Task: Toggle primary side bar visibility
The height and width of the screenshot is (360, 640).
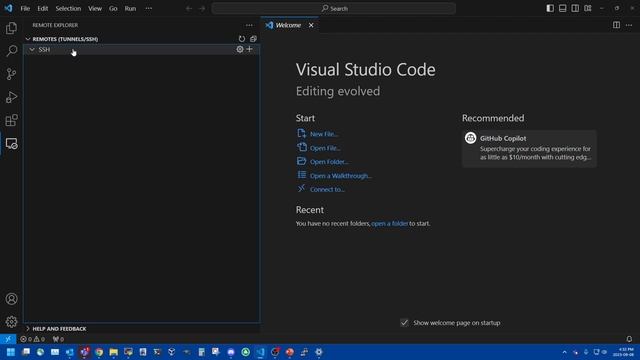Action: pos(550,8)
